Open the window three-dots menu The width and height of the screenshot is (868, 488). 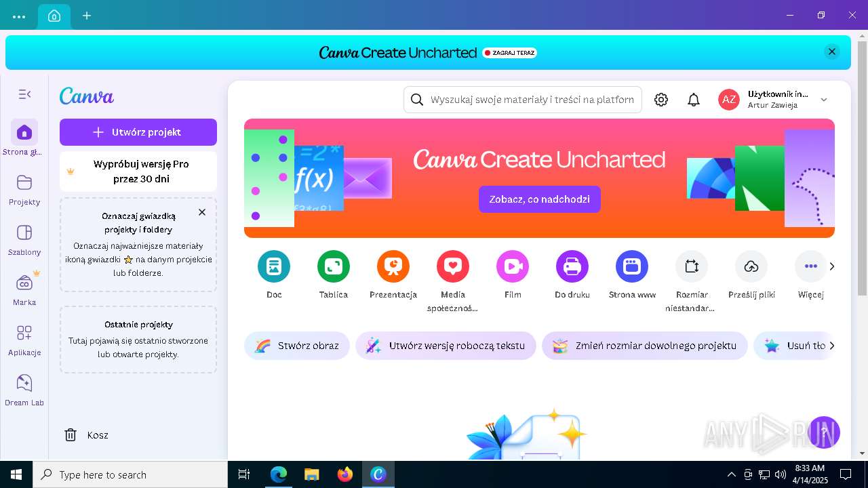tap(19, 16)
